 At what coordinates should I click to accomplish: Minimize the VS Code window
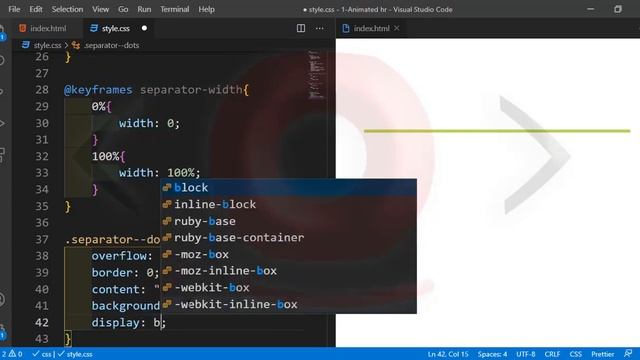590,9
